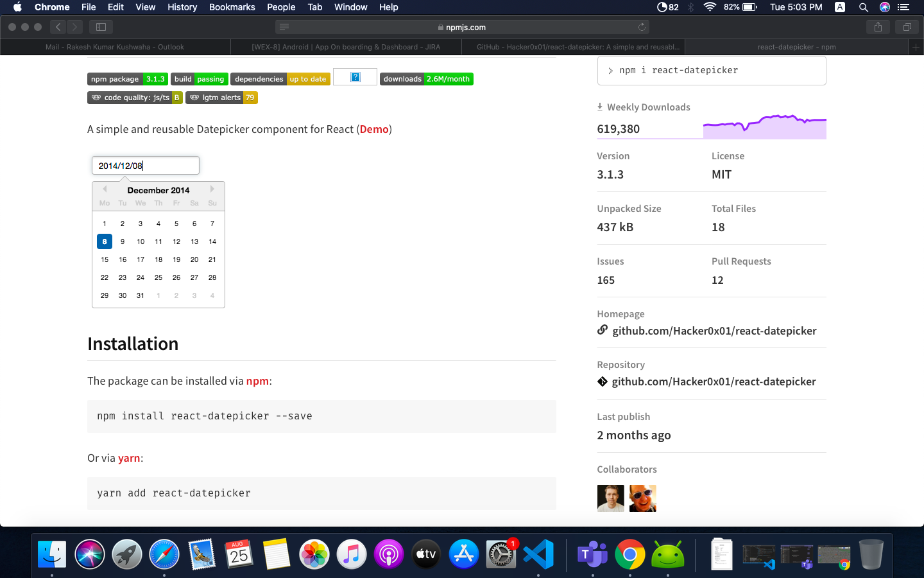Open the History menu

tap(182, 7)
